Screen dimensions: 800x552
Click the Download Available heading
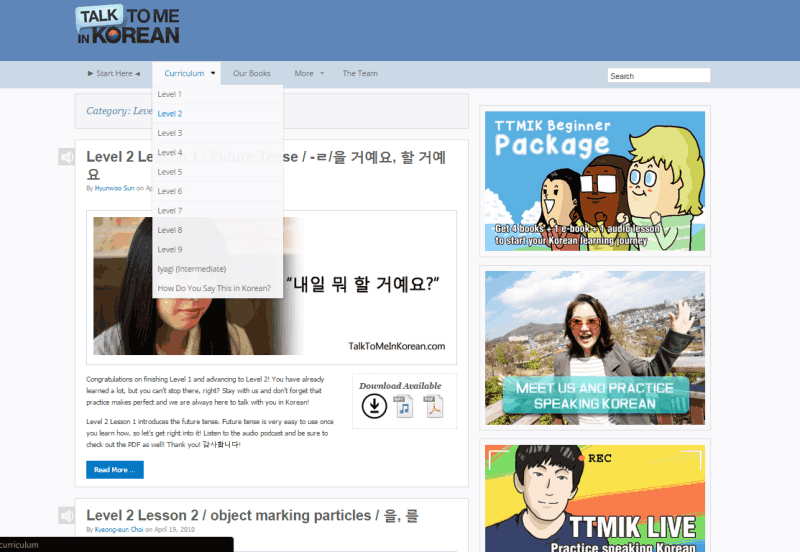(400, 386)
